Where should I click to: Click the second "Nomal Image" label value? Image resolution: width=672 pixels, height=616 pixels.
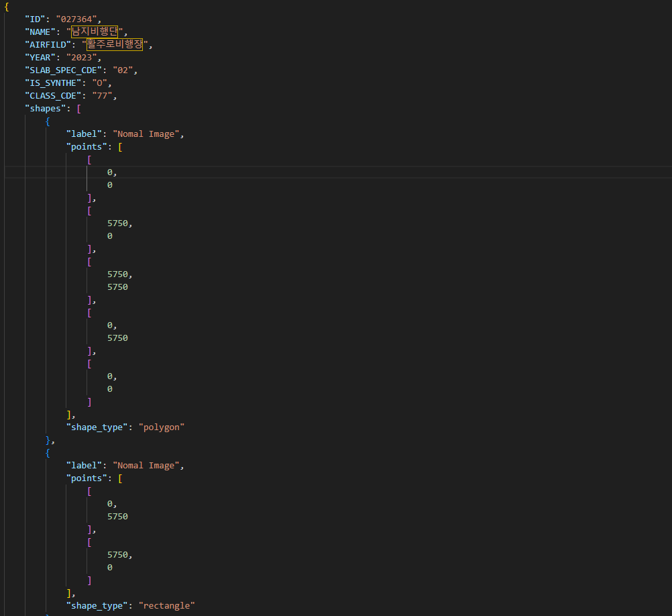click(146, 466)
